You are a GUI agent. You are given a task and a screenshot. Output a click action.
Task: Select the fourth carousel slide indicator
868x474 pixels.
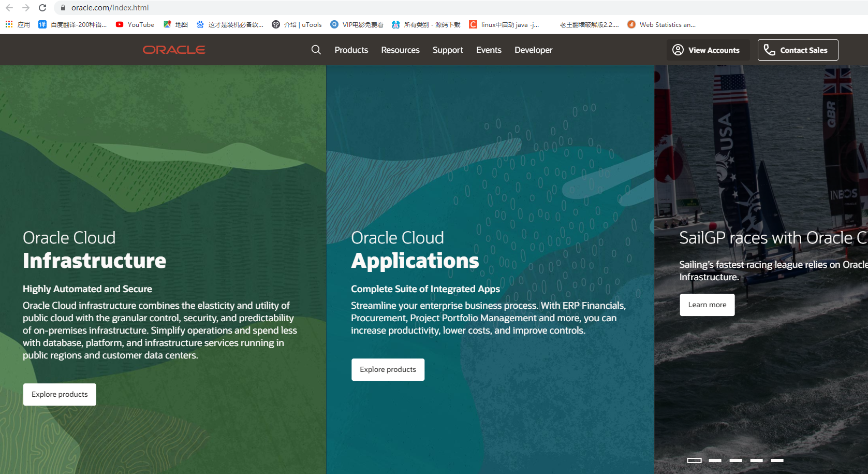pos(757,460)
